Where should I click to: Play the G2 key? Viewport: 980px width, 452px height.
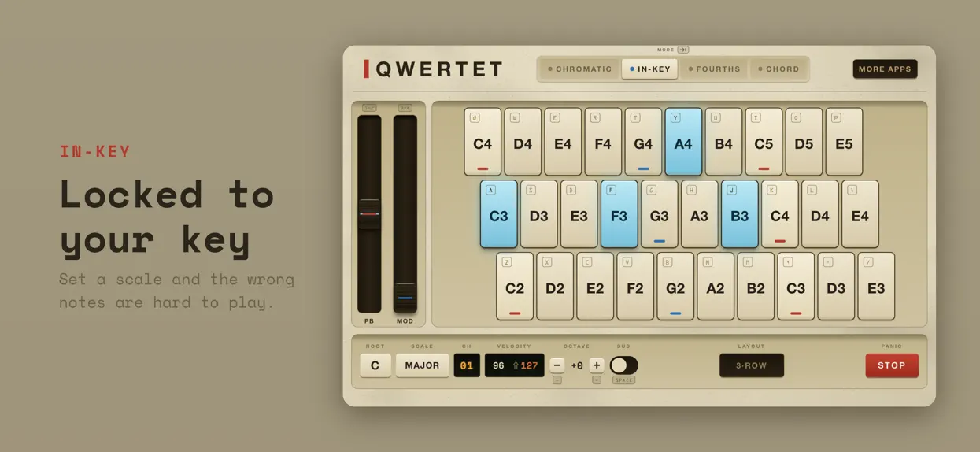[675, 287]
